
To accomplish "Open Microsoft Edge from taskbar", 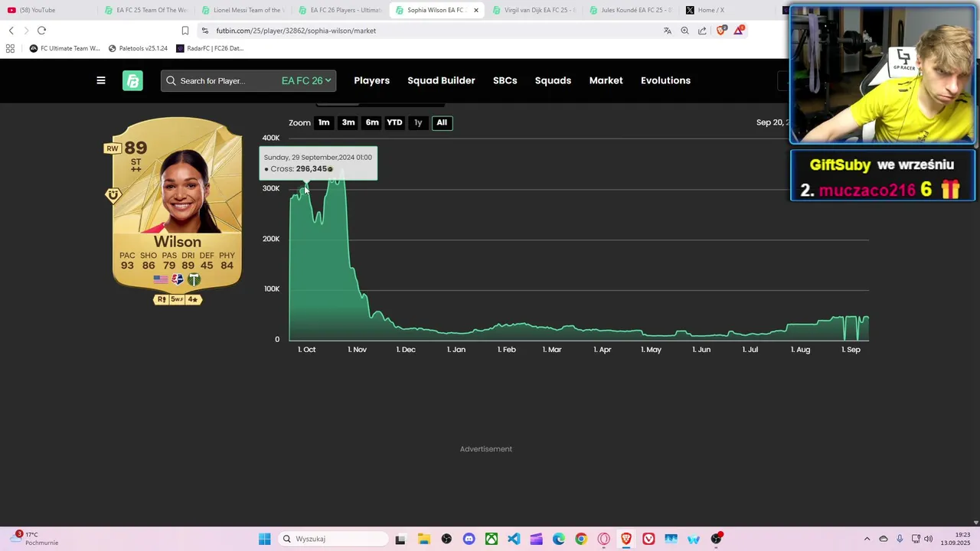I will 559,539.
